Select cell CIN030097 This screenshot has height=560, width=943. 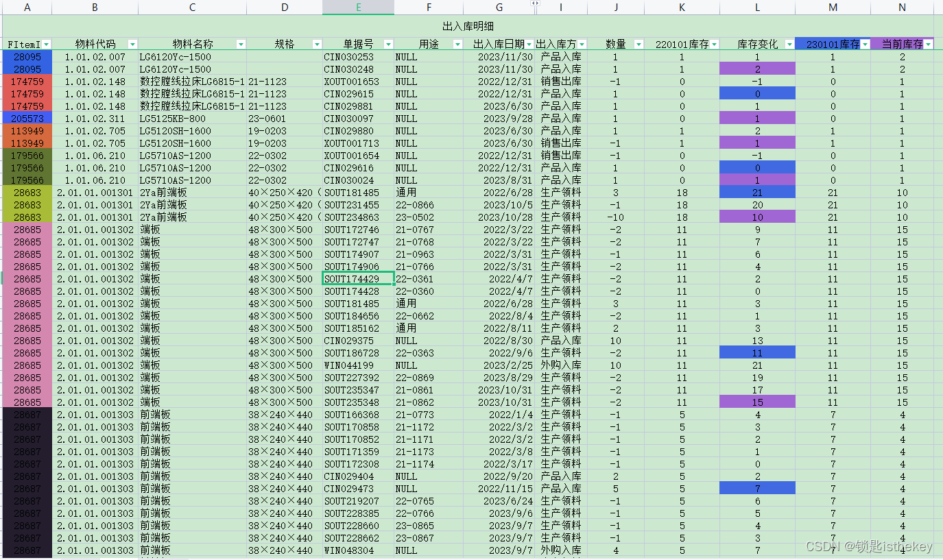[x=358, y=119]
